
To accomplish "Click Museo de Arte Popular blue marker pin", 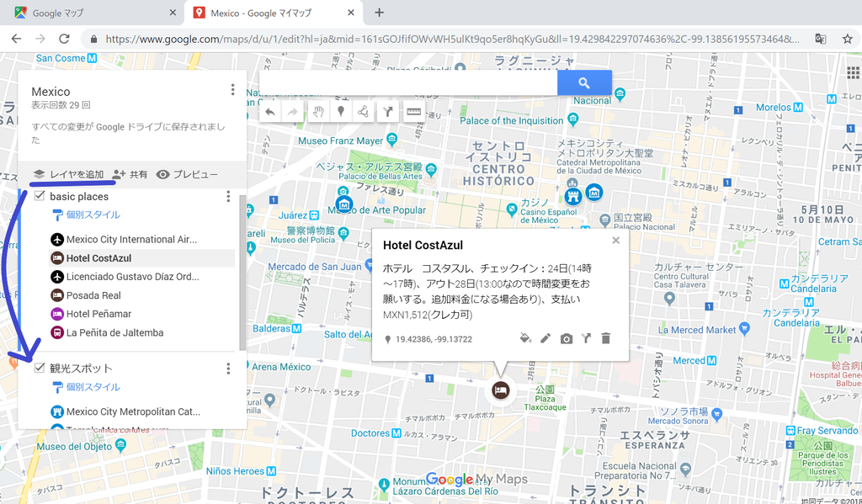I will [343, 204].
